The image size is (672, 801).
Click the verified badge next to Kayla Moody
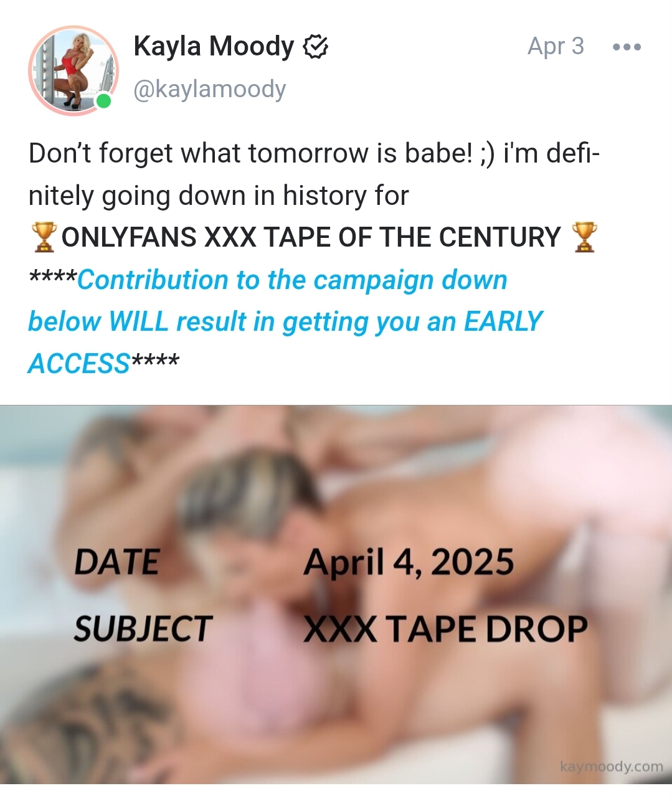point(315,47)
